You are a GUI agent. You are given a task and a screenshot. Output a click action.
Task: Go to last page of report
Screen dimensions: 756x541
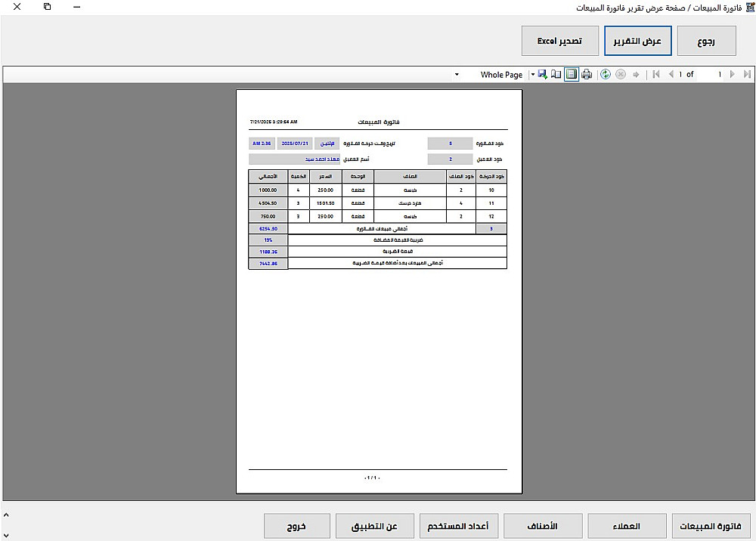747,74
